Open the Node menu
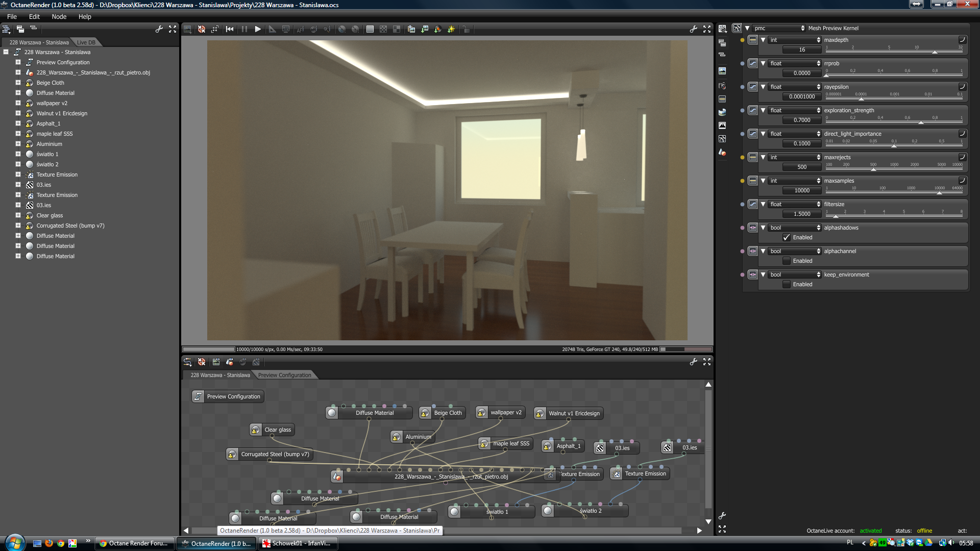Viewport: 980px width, 551px height. click(x=59, y=16)
